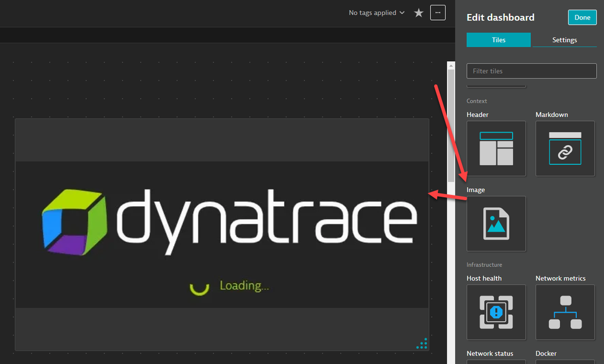Expand the No tags applied dropdown

[377, 13]
